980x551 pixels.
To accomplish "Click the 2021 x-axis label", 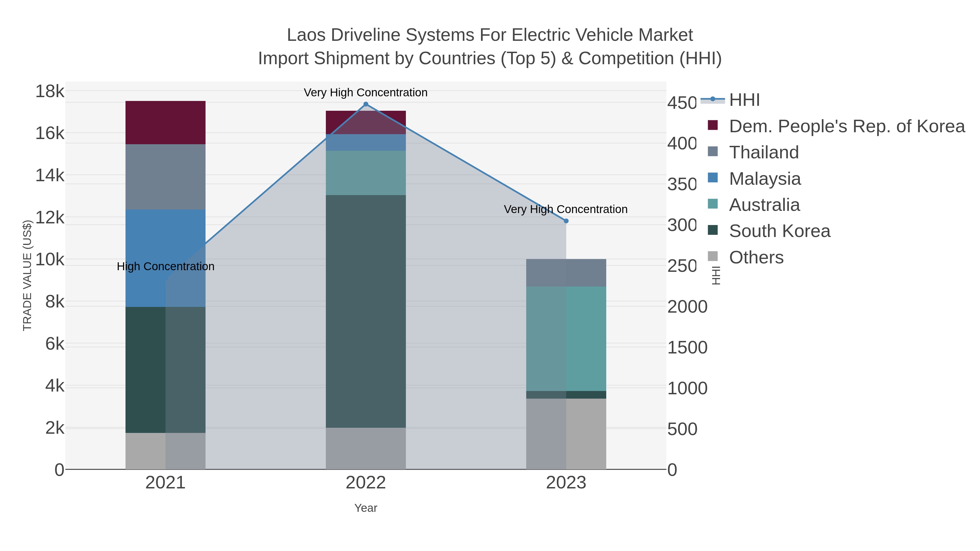I will (x=166, y=483).
